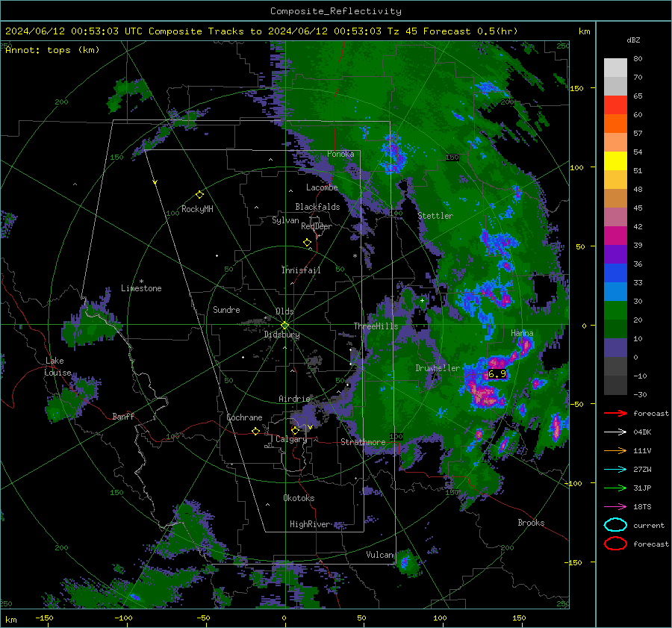Click the Blackfalds city label
The image size is (672, 628).
point(317,207)
